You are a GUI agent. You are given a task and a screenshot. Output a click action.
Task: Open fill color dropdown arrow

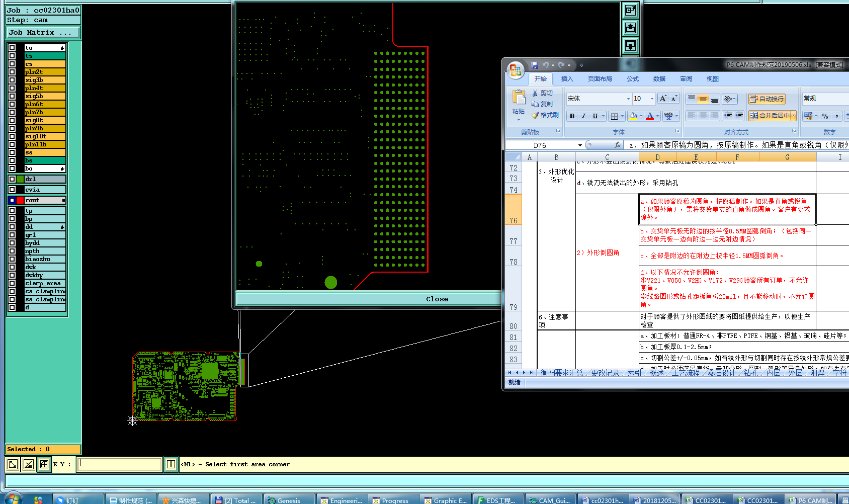pos(641,116)
